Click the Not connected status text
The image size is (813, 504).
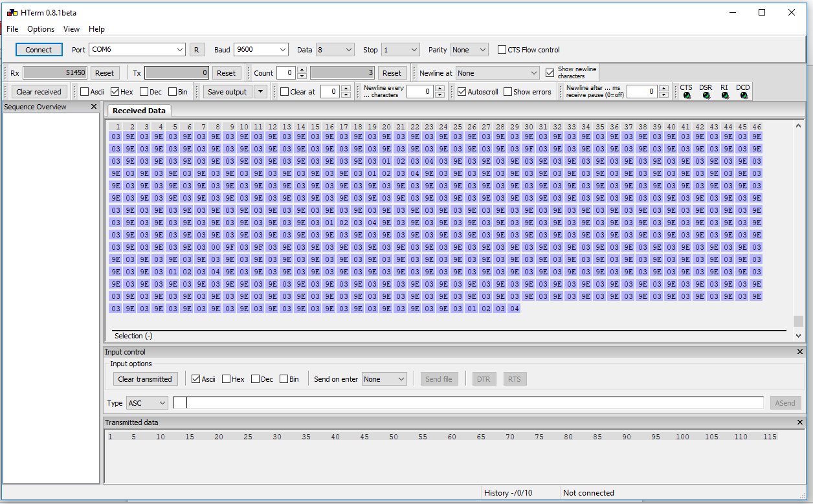pyautogui.click(x=588, y=493)
